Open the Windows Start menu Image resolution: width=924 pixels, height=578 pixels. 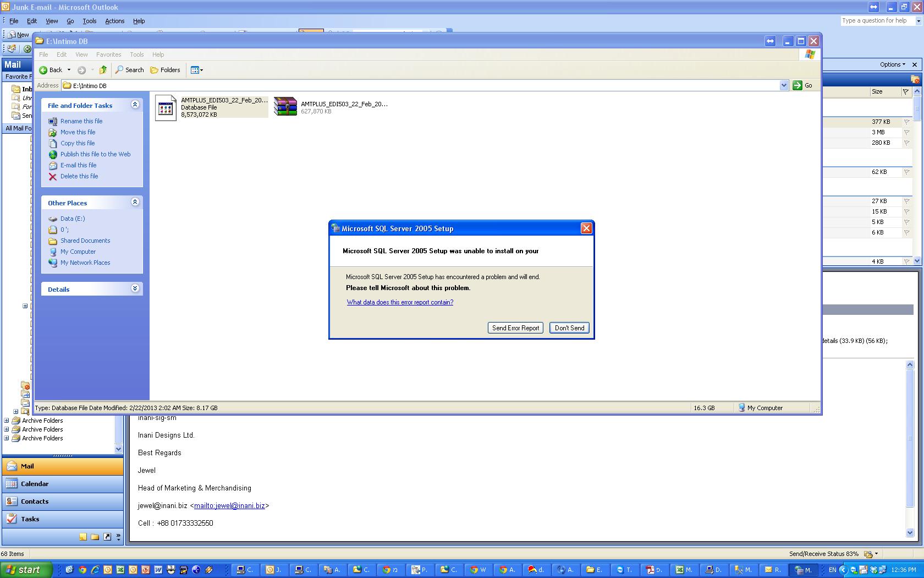tap(26, 570)
